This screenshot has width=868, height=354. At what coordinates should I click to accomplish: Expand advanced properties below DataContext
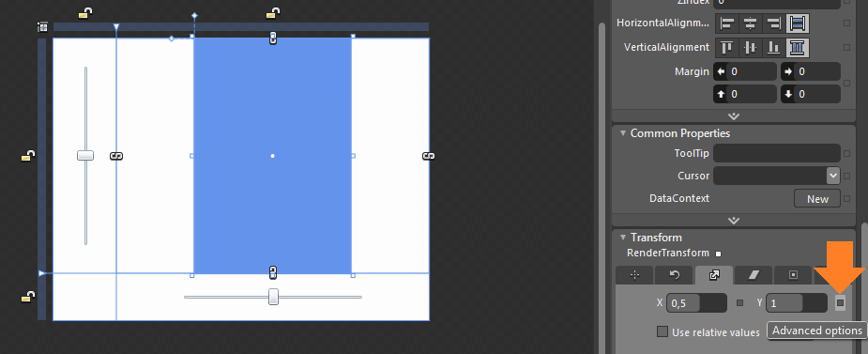[x=734, y=221]
